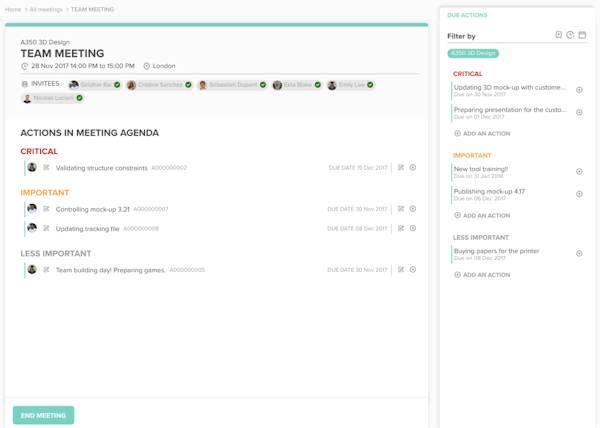Click action ID A000000002

(169, 168)
